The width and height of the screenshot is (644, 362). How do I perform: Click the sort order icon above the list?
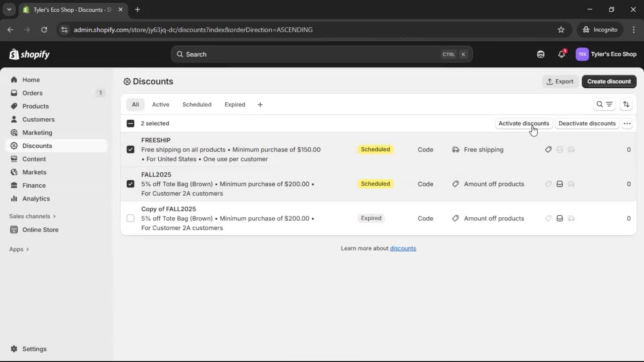(627, 104)
